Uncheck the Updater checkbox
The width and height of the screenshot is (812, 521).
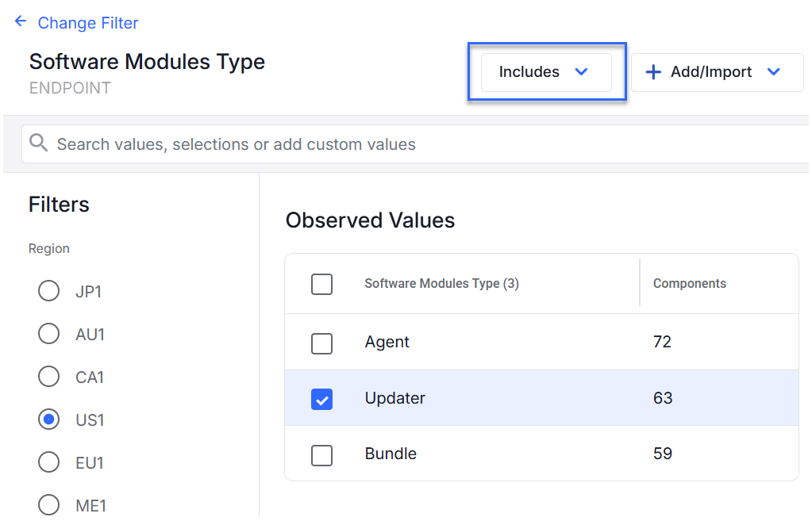coord(321,399)
